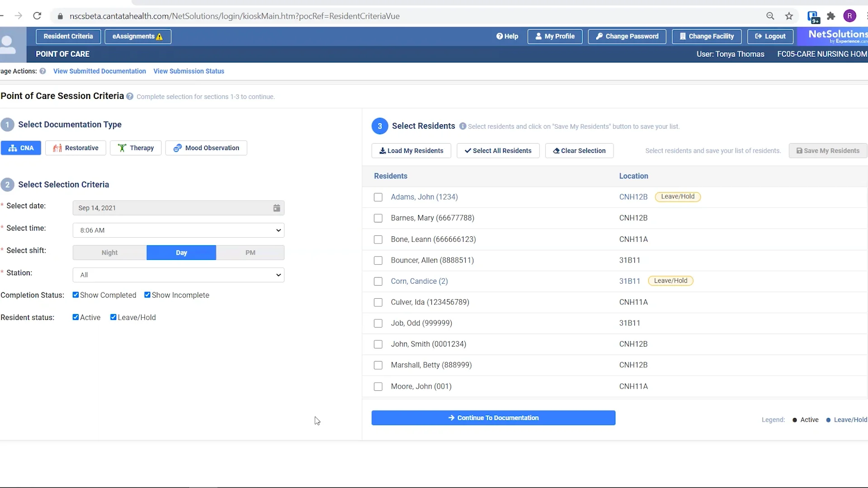
Task: Click the info icon next to Select Residents
Action: point(462,126)
